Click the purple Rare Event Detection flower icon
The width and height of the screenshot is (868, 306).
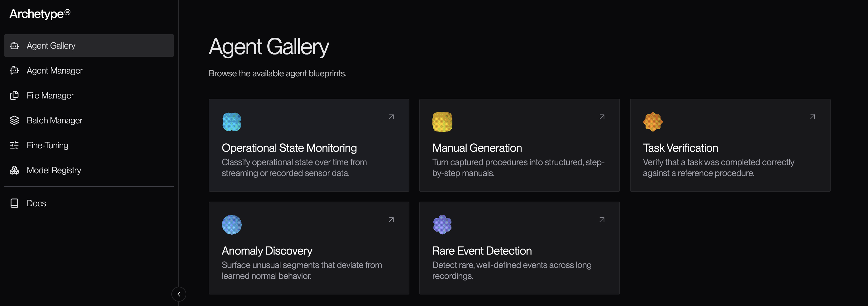442,224
